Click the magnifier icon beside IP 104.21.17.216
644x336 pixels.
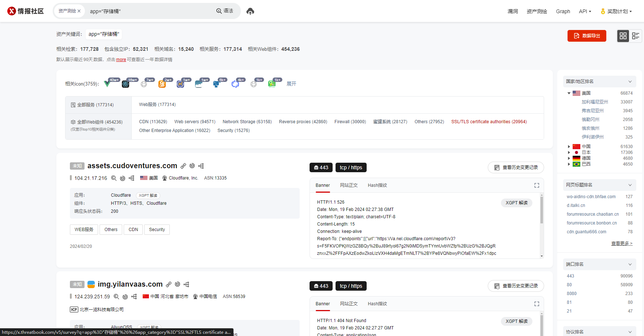click(114, 178)
